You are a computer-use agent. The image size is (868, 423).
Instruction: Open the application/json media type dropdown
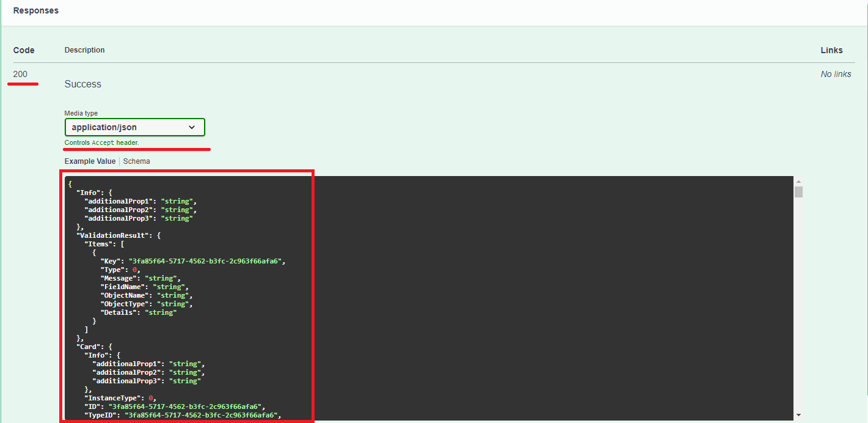[x=134, y=127]
